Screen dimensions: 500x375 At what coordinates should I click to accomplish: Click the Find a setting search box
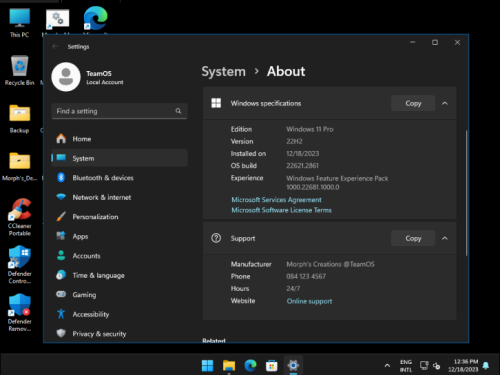[x=119, y=111]
